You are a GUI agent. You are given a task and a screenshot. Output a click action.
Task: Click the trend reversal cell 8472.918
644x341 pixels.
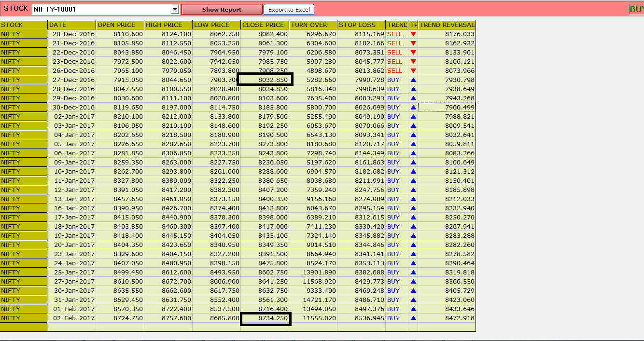coord(447,318)
